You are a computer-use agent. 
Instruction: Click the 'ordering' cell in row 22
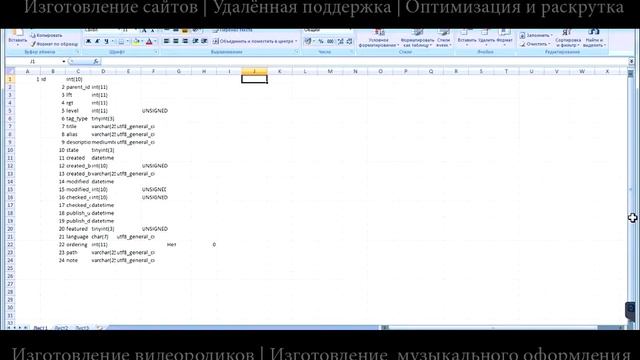click(x=78, y=244)
